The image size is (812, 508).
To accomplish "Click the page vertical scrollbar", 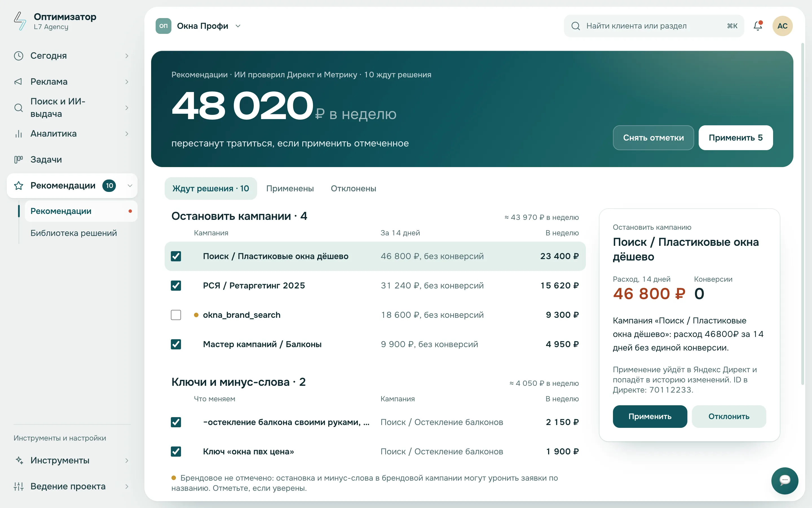I will (803, 214).
